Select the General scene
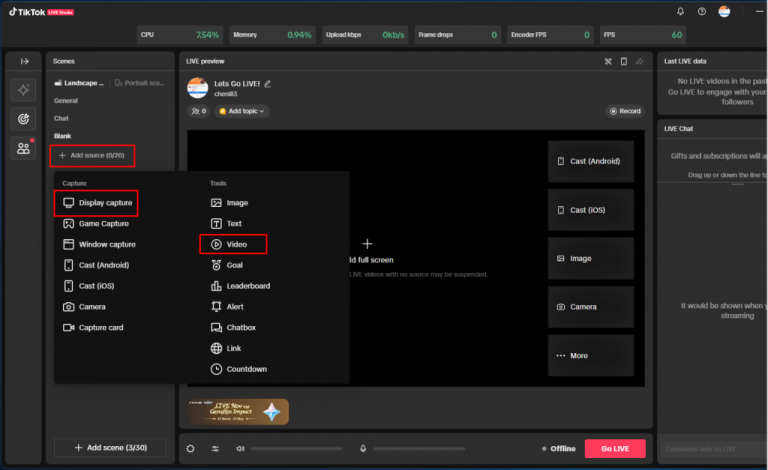Screen dimensions: 768x470 (x=66, y=100)
